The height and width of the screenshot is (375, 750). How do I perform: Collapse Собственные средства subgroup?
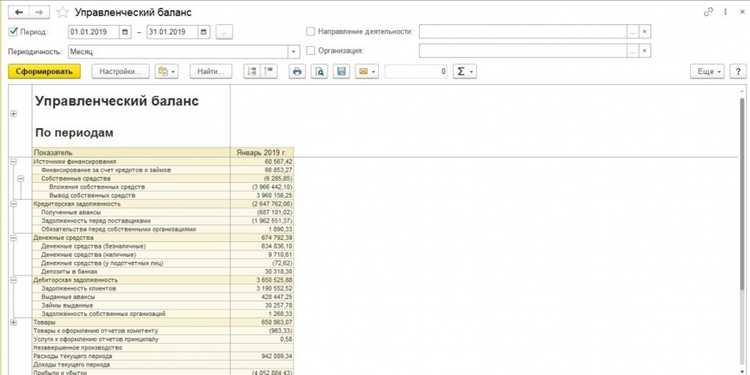pos(21,178)
